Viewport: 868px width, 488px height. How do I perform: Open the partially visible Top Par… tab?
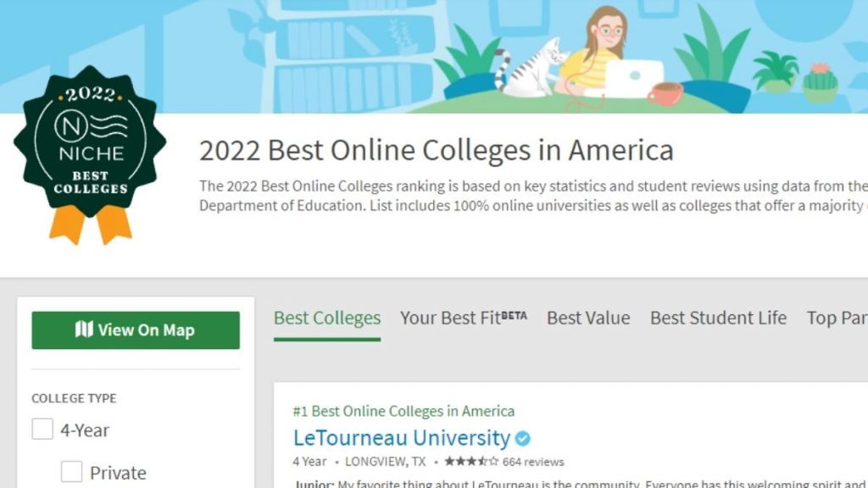tap(837, 319)
